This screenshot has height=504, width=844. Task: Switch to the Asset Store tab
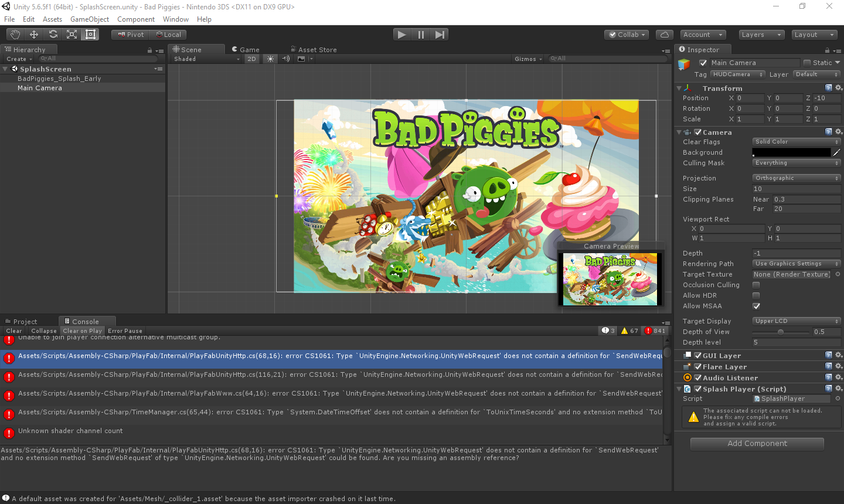click(x=314, y=50)
